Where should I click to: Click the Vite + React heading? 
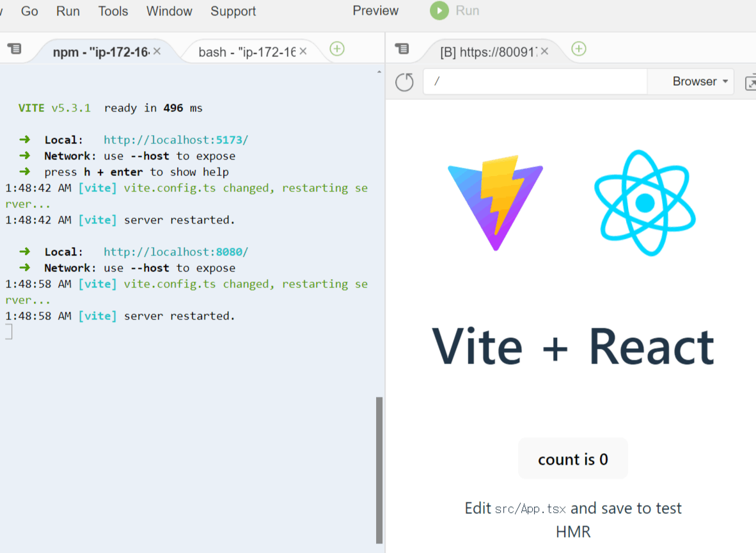click(x=573, y=346)
